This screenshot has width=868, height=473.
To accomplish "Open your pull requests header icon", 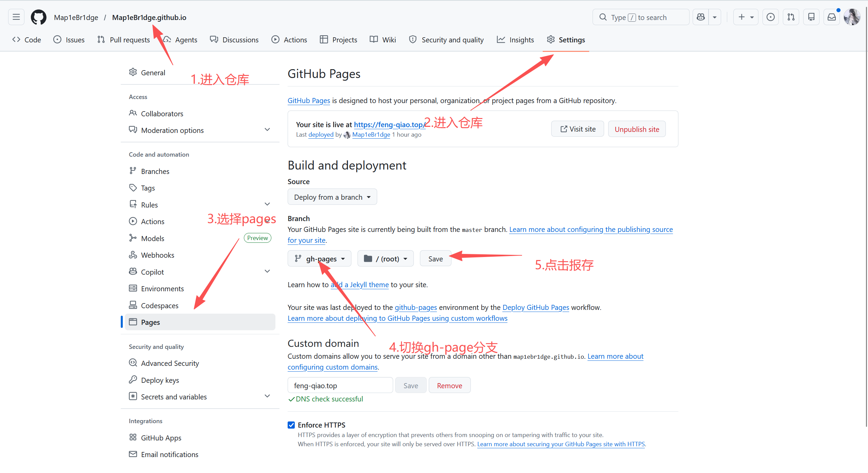I will click(x=791, y=17).
